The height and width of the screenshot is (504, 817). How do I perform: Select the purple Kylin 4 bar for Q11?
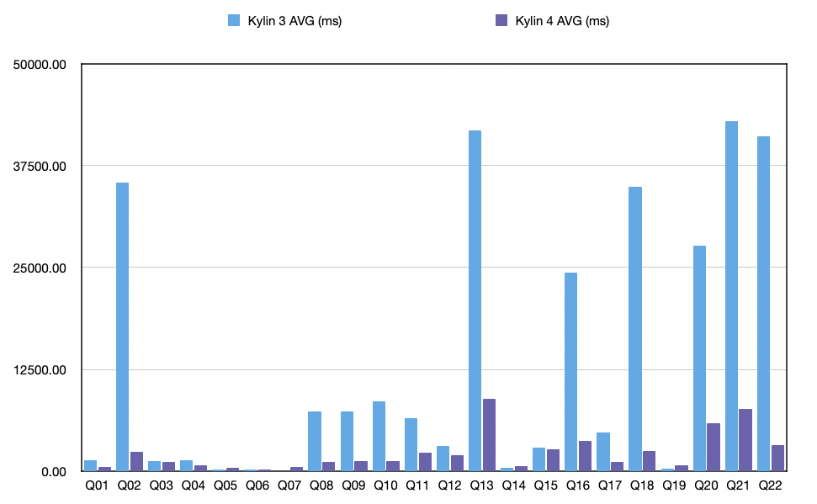tap(425, 462)
